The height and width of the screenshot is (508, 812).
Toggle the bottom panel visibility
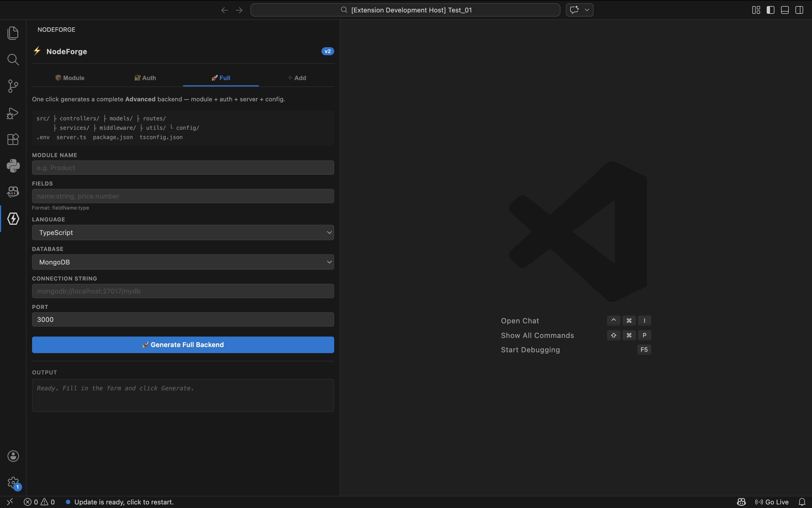pos(785,10)
